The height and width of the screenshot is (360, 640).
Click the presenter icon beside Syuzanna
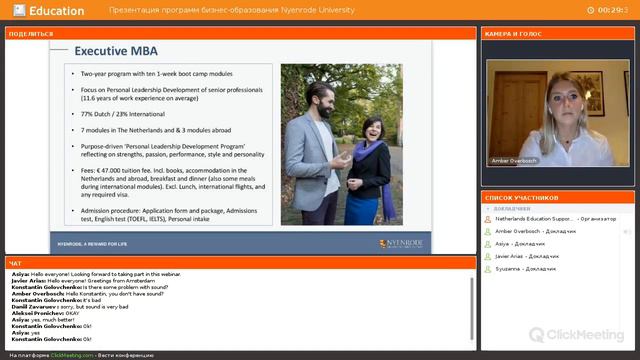488,269
